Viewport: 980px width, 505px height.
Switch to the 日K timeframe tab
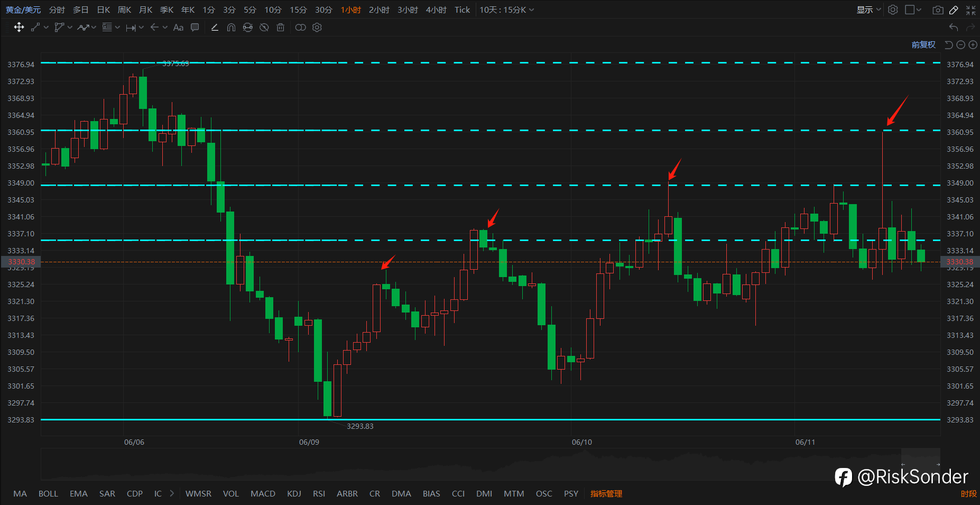104,10
